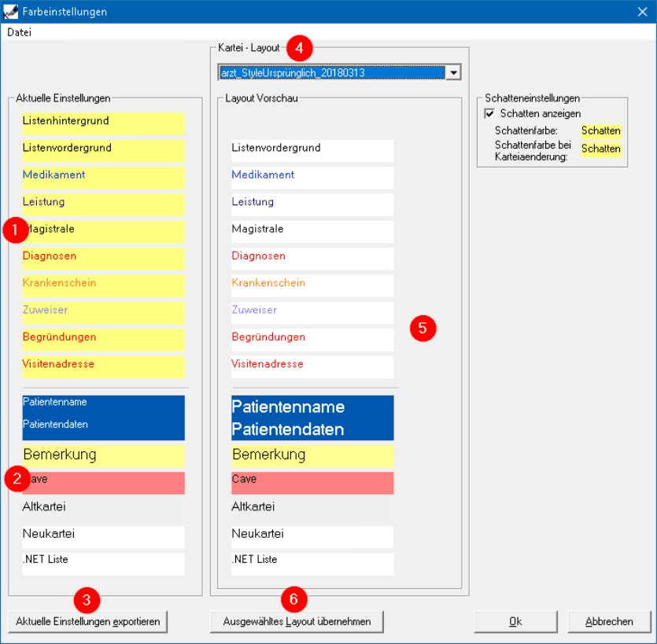Select Listenvordergrund in Aktuelle Einstellungen
Image resolution: width=657 pixels, height=644 pixels.
tap(104, 151)
